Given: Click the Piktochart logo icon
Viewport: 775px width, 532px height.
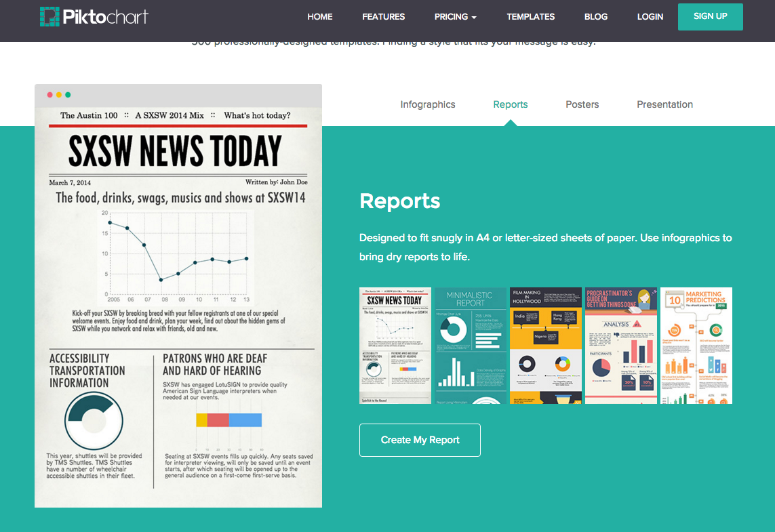Looking at the screenshot, I should tap(50, 16).
